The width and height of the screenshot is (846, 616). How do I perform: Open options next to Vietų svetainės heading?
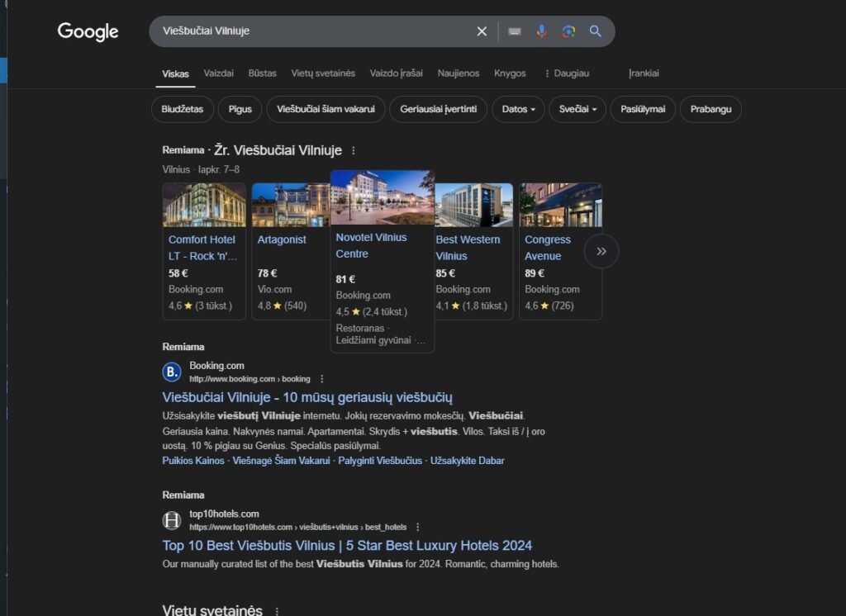point(277,611)
